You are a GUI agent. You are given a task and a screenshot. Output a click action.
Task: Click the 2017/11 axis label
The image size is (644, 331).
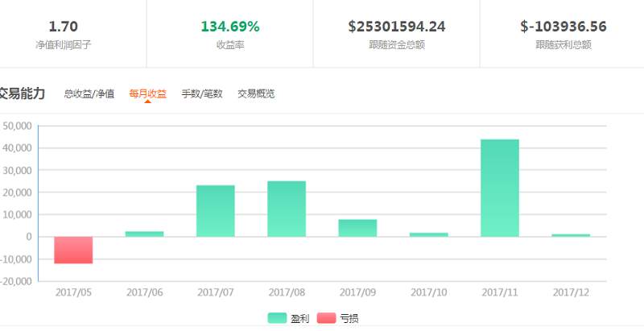click(x=500, y=292)
